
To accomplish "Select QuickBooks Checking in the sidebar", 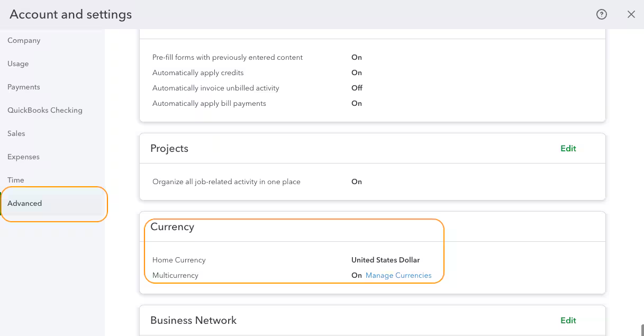I will (45, 111).
